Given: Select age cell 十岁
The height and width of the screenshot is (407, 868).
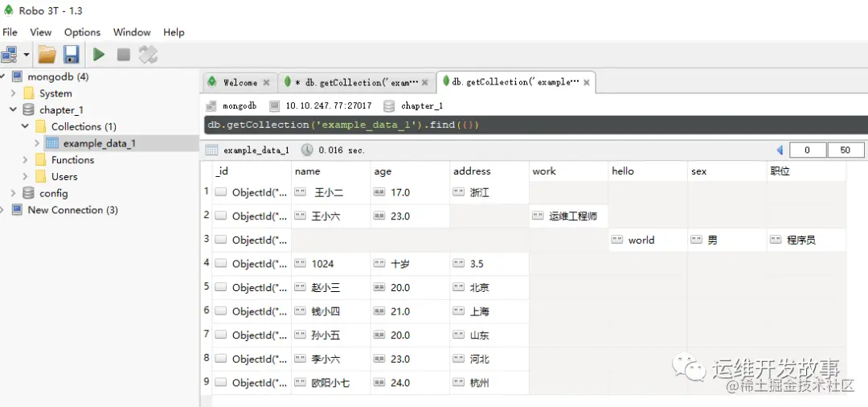Looking at the screenshot, I should pyautogui.click(x=410, y=264).
